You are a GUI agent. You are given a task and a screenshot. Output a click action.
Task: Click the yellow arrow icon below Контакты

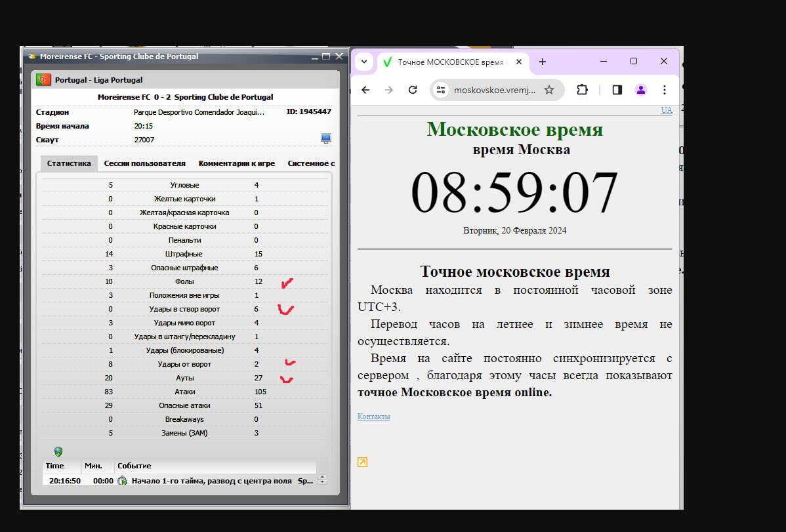tap(362, 462)
